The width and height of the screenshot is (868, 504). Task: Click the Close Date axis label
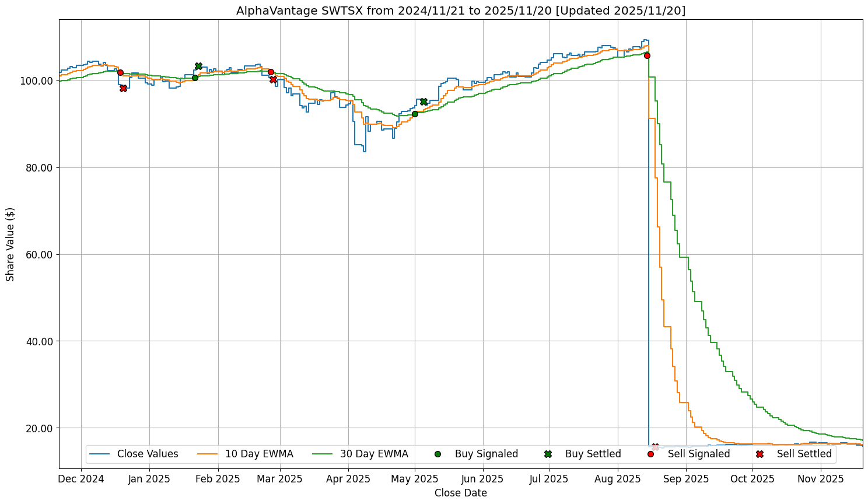tap(460, 493)
